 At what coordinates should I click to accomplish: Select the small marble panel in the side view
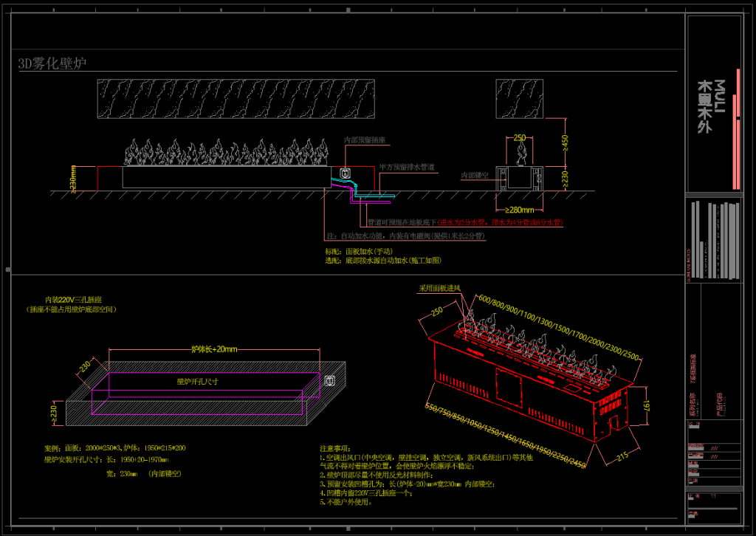click(x=520, y=99)
